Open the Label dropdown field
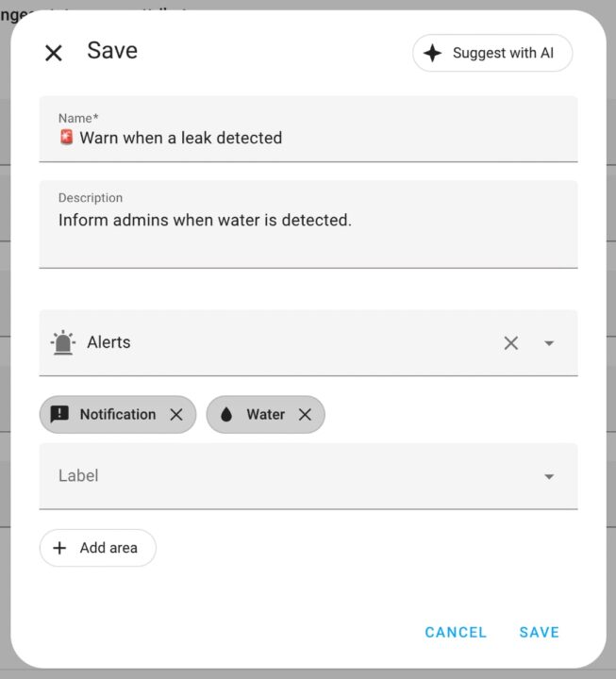The width and height of the screenshot is (616, 679). click(x=283, y=476)
